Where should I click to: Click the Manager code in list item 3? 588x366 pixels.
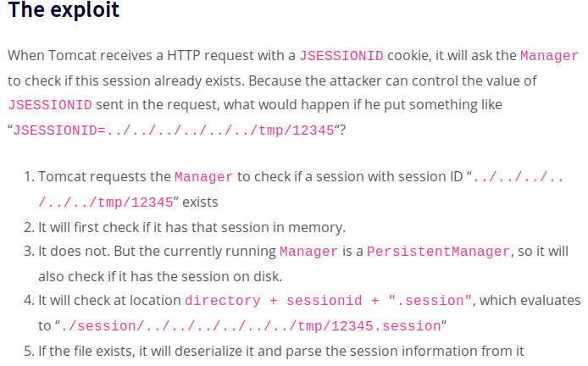point(308,252)
